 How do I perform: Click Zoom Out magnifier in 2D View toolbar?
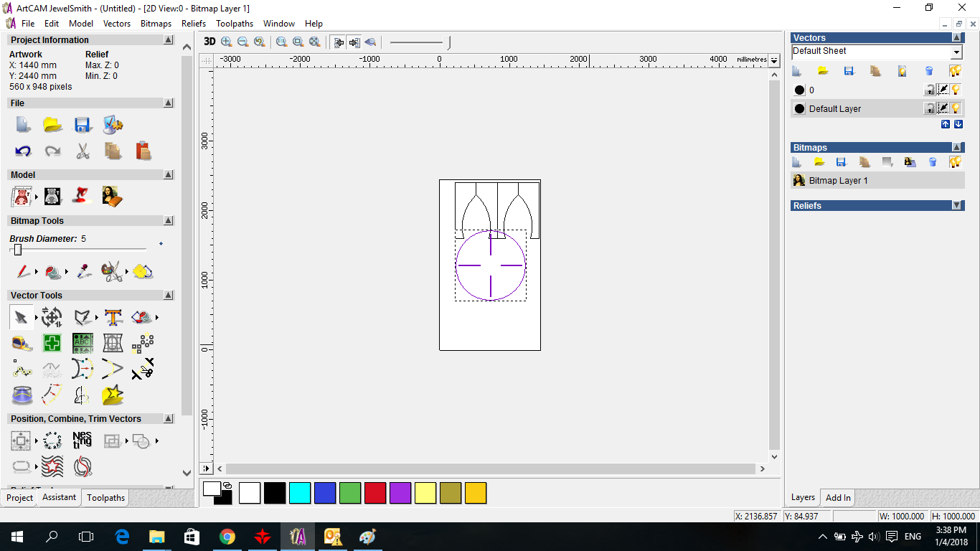[x=242, y=42]
